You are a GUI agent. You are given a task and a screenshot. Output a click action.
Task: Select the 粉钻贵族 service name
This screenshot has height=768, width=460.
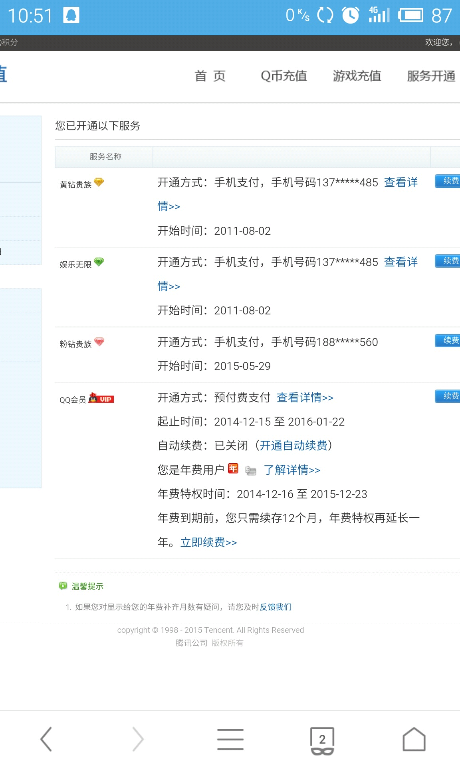75,344
